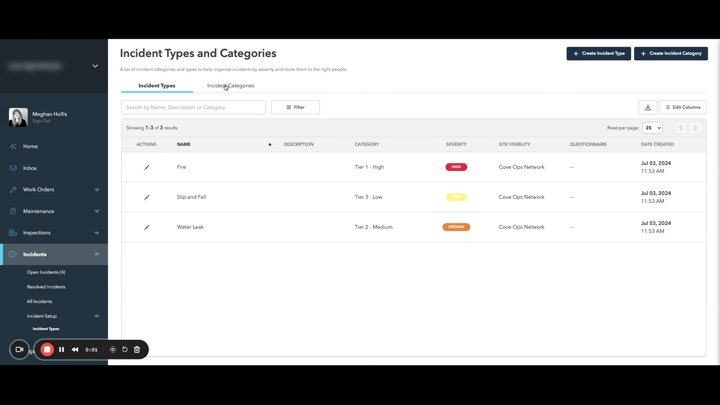Delete the recording with the trash icon

point(137,349)
